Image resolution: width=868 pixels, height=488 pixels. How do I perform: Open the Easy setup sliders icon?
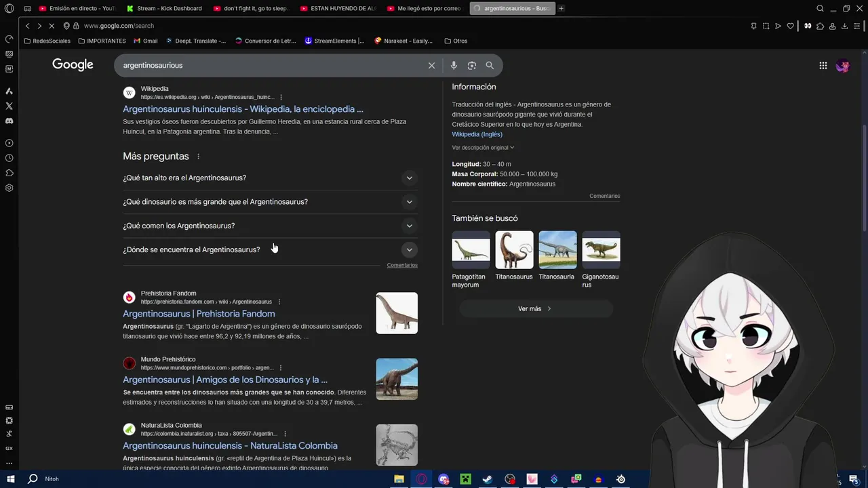pyautogui.click(x=857, y=26)
